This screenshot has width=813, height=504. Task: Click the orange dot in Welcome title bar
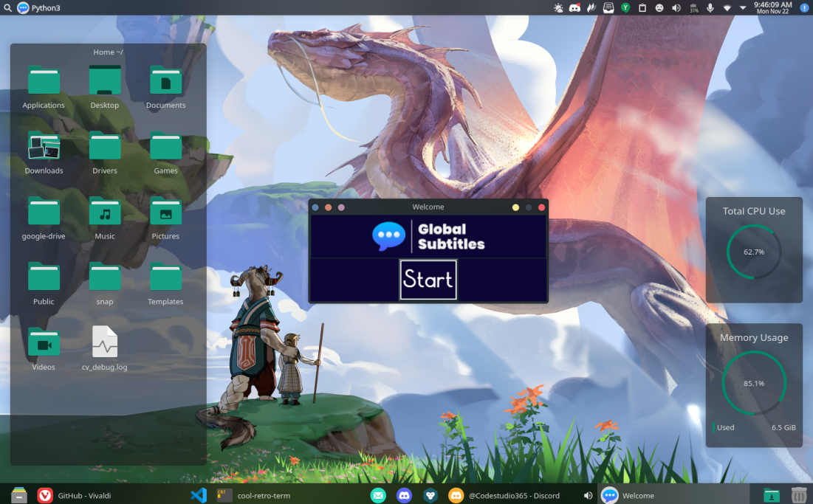tap(328, 207)
